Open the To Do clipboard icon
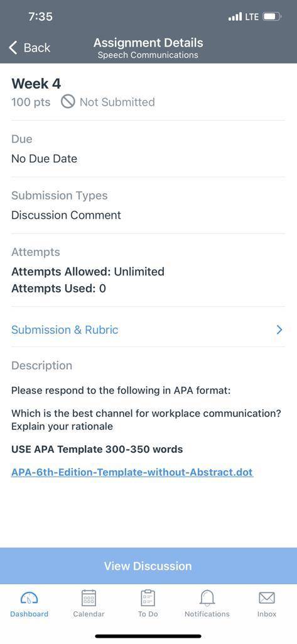The width and height of the screenshot is (297, 644). click(148, 597)
